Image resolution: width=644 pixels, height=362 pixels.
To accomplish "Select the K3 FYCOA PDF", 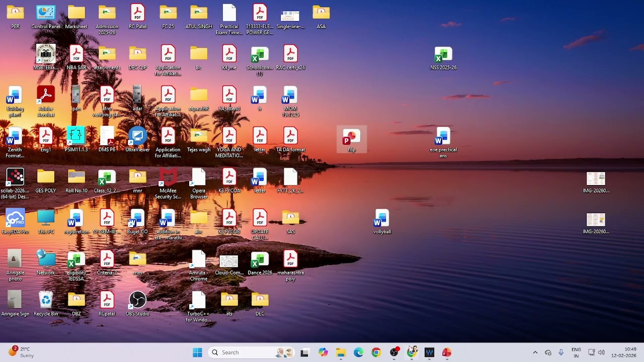I will (x=229, y=181).
